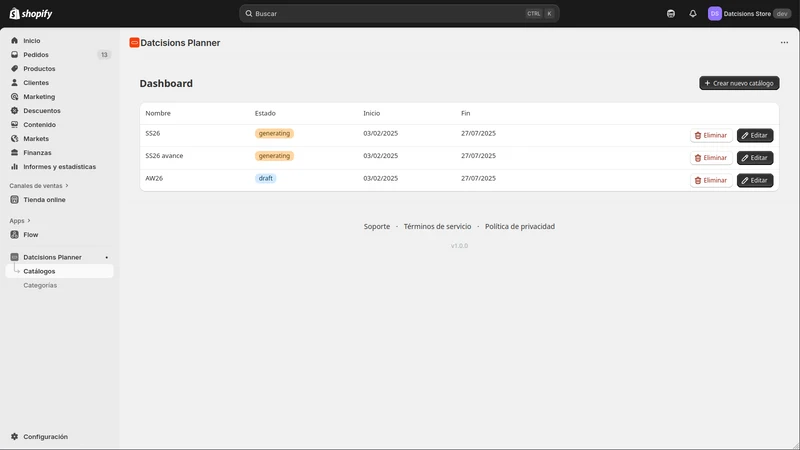
Task: Click the Flow app icon
Action: [x=14, y=235]
